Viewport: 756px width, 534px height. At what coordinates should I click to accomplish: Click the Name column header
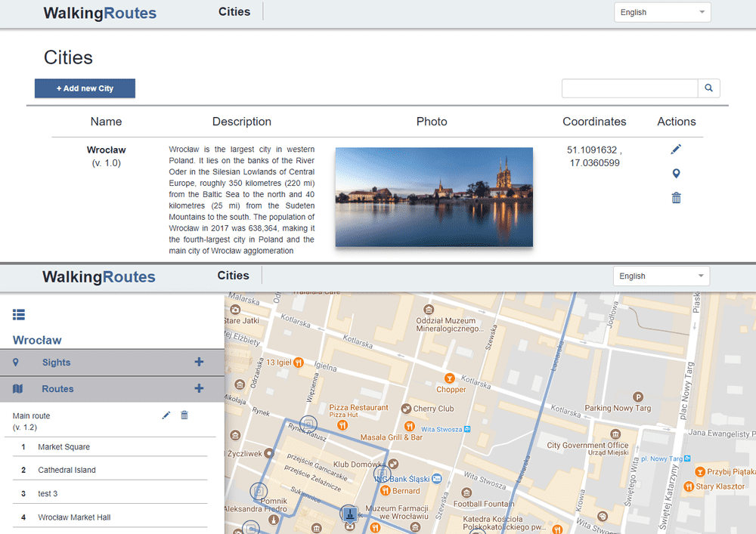coord(106,122)
